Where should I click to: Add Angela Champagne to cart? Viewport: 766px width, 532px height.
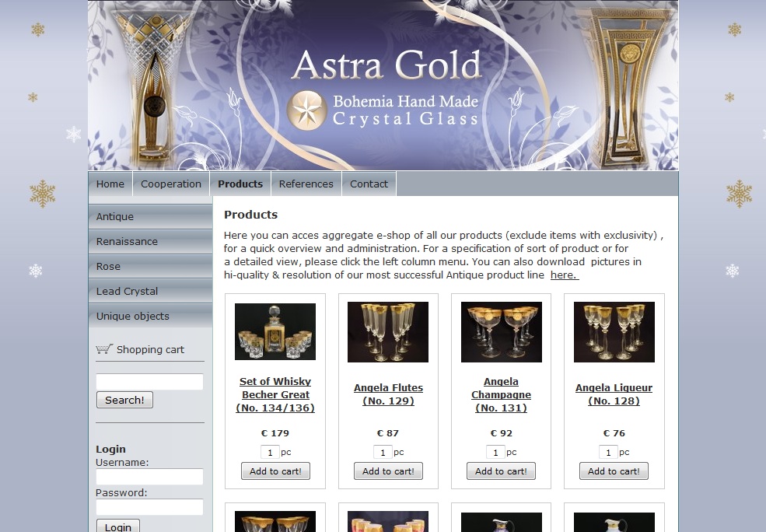point(502,471)
